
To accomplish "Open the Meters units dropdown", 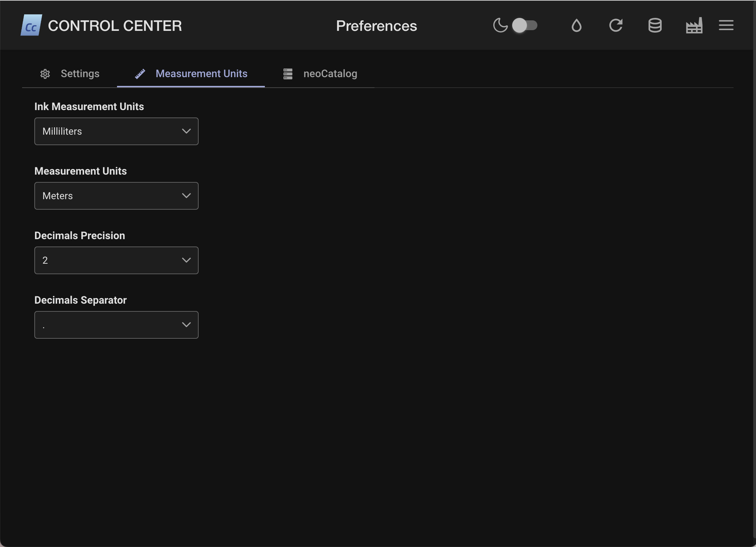I will [x=116, y=196].
